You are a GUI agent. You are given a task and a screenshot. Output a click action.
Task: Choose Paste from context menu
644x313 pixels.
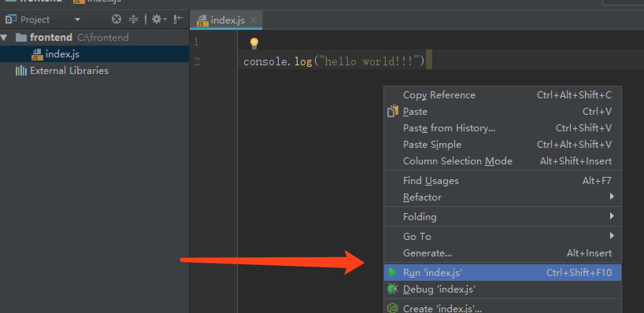click(x=503, y=112)
